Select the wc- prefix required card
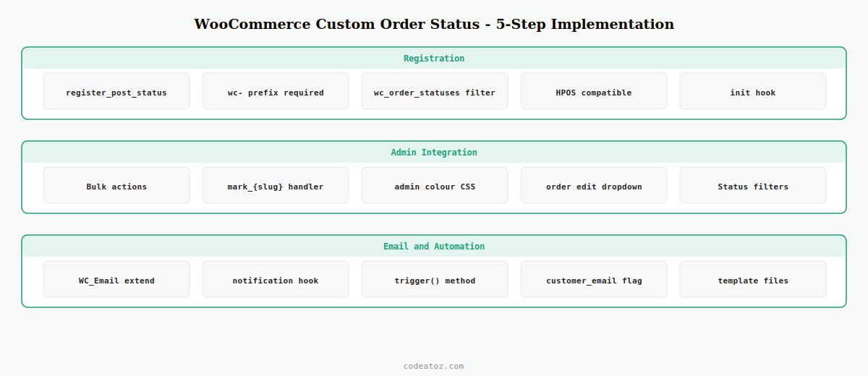The width and height of the screenshot is (868, 376). 276,91
